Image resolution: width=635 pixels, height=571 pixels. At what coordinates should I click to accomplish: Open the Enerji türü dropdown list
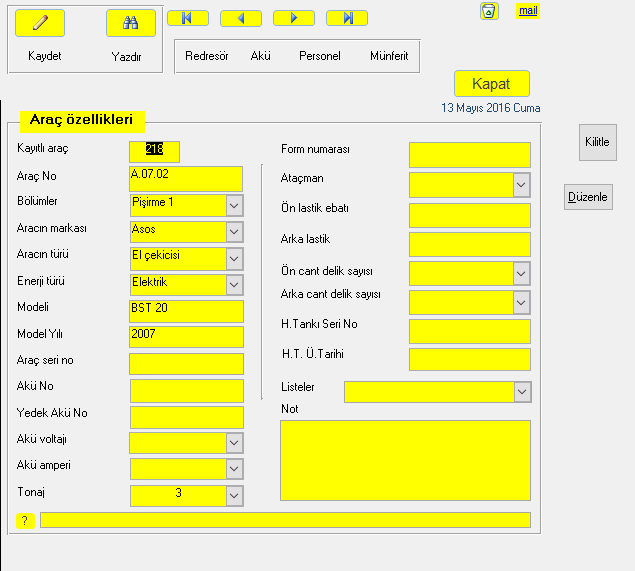[234, 285]
